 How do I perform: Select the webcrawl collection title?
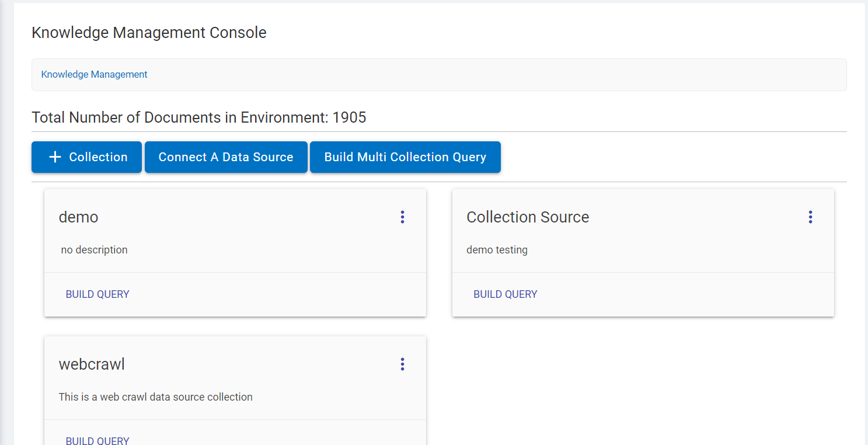92,364
